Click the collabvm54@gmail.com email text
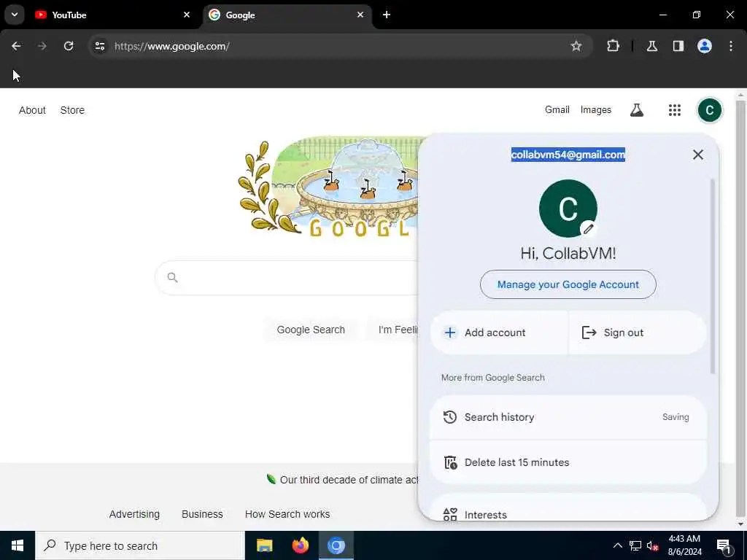 [x=568, y=155]
